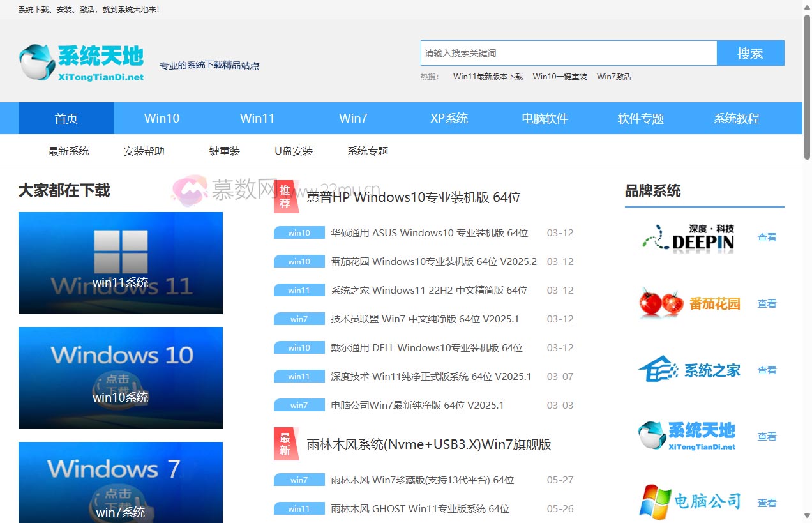This screenshot has height=523, width=812.
Task: Open the 电脑软件 menu item
Action: click(545, 117)
